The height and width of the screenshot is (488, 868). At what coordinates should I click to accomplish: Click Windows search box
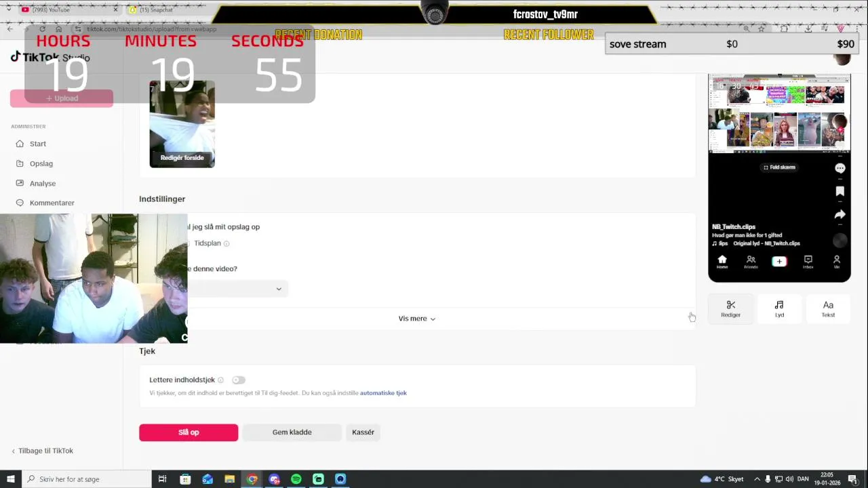tap(87, 479)
